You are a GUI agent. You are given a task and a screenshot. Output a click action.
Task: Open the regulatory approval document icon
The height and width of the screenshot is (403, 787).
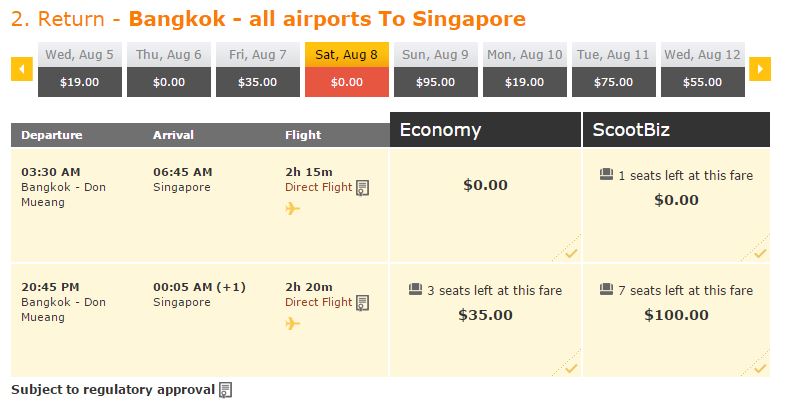coord(226,390)
